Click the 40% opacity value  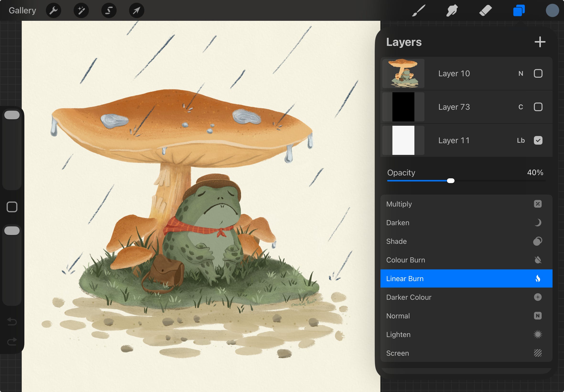535,172
